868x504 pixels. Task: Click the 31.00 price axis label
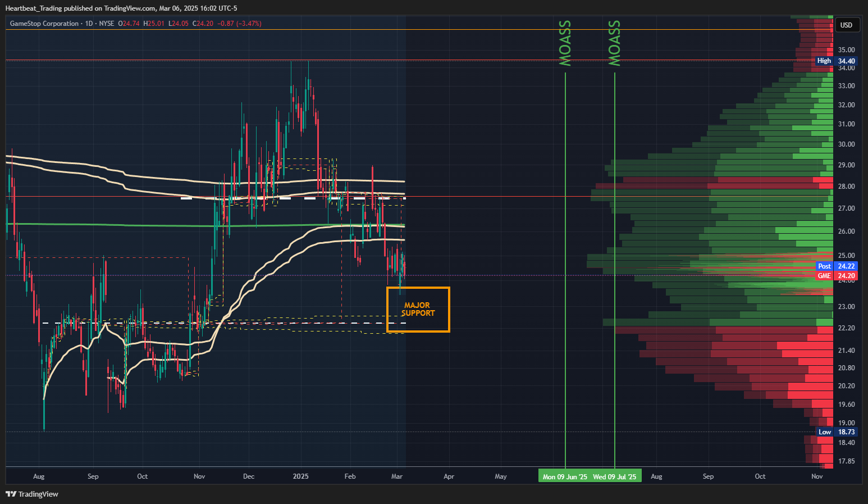pos(846,124)
